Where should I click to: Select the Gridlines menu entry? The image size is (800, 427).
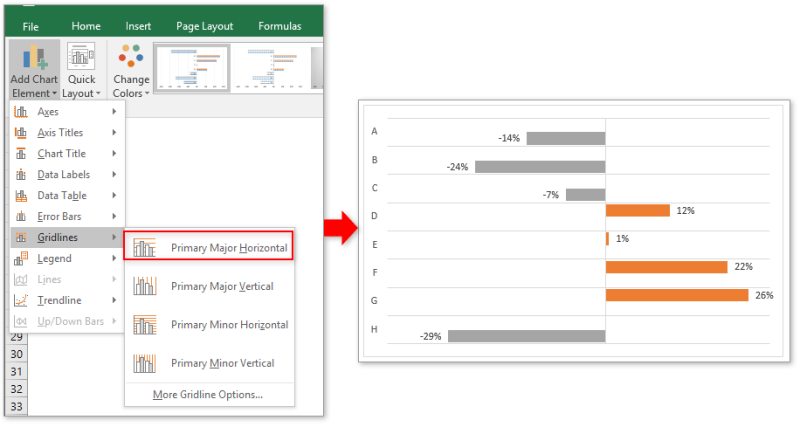(x=67, y=237)
